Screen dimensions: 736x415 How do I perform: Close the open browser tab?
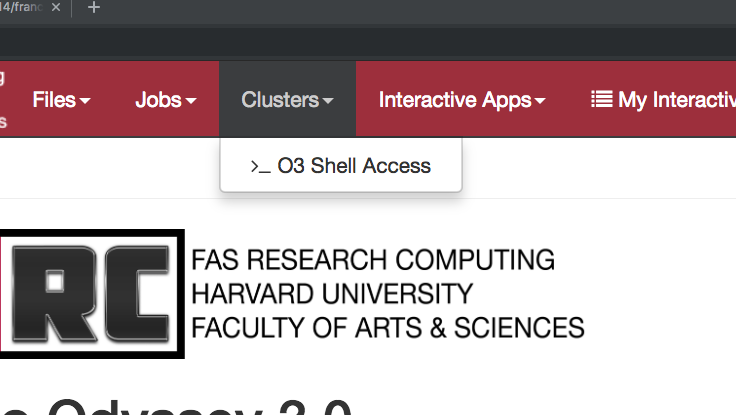tap(56, 8)
